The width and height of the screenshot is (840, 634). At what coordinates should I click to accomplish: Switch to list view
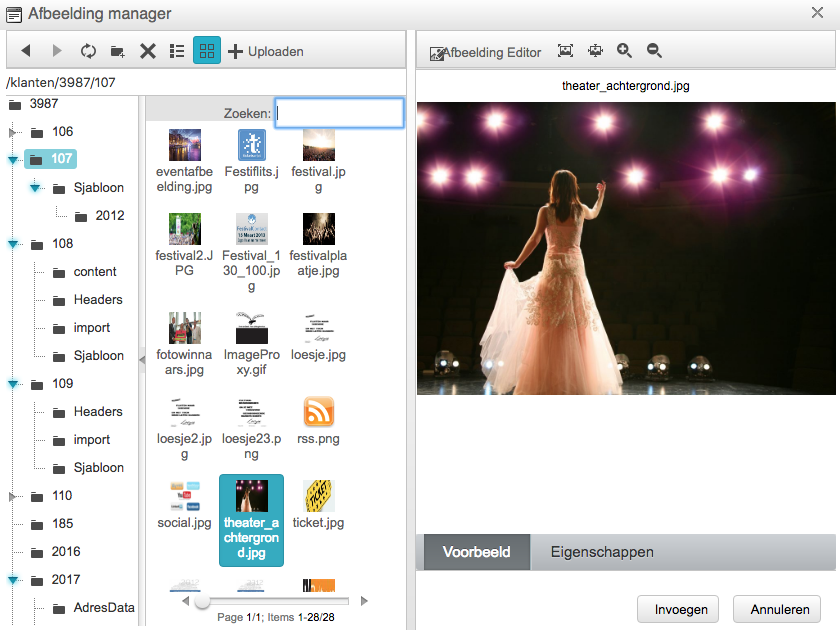(x=177, y=51)
